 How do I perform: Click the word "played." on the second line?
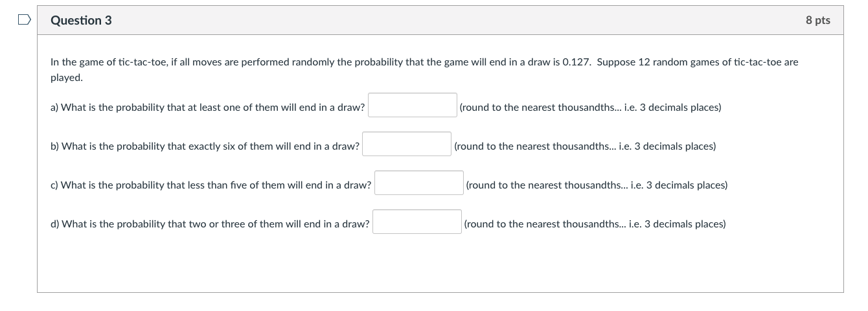tap(67, 78)
